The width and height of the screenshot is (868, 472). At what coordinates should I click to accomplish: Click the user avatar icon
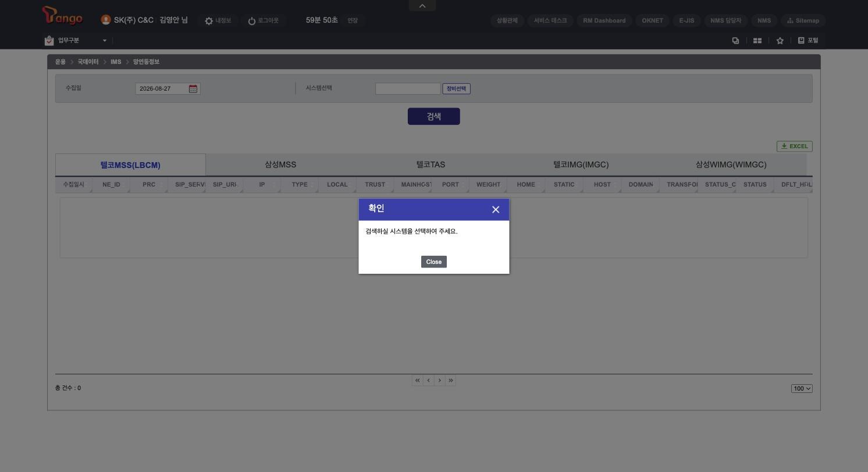point(106,20)
